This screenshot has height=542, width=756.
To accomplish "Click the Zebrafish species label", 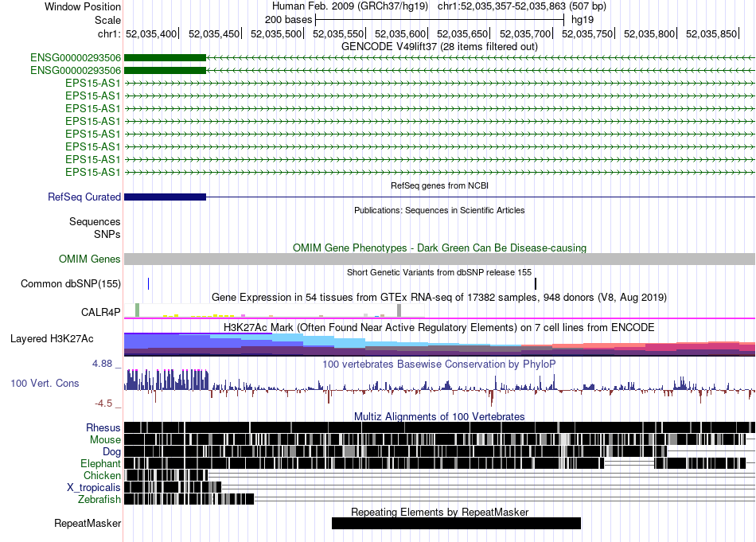I will [x=99, y=499].
